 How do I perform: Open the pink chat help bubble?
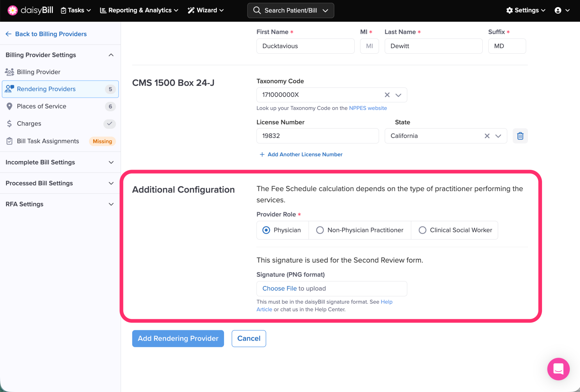point(558,369)
